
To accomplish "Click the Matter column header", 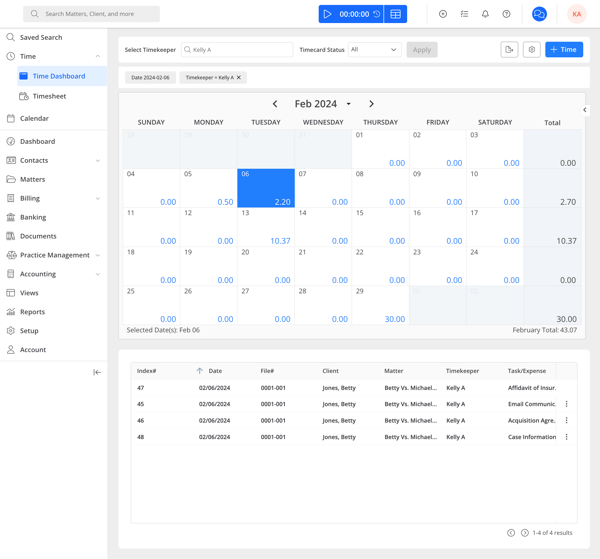I will coord(393,371).
